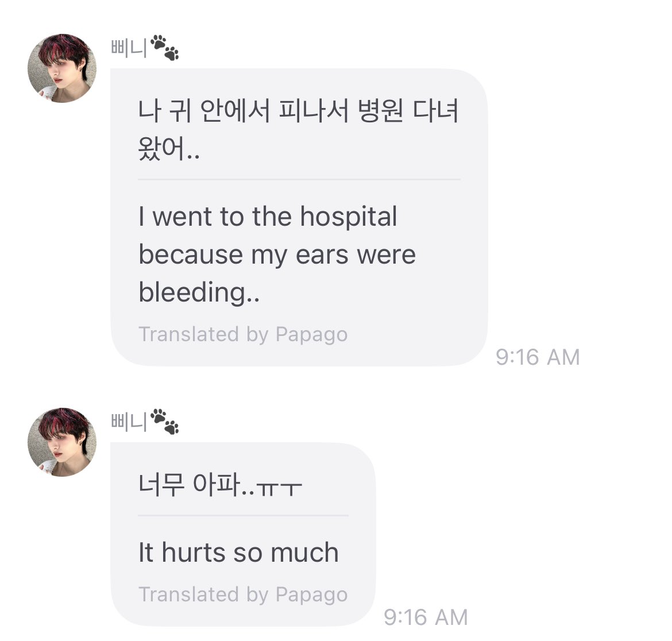672x641 pixels.
Task: Open profile picture beside the hospital message
Action: click(x=62, y=68)
